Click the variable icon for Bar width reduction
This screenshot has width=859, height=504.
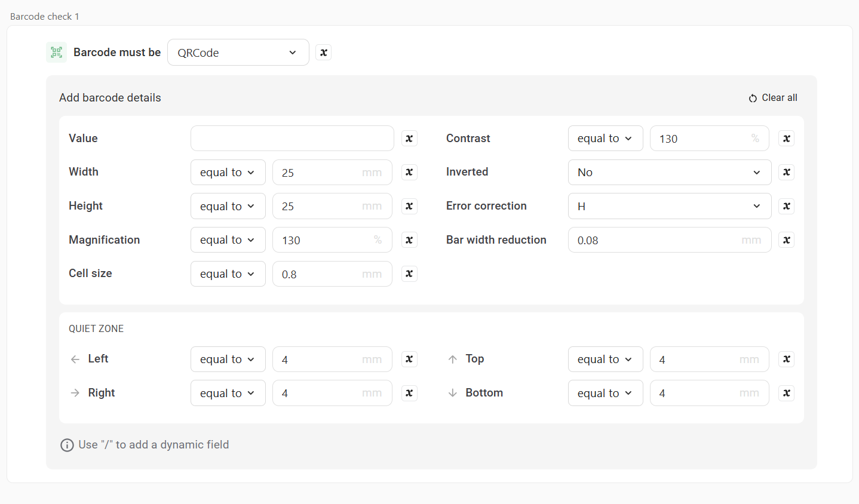pyautogui.click(x=787, y=240)
